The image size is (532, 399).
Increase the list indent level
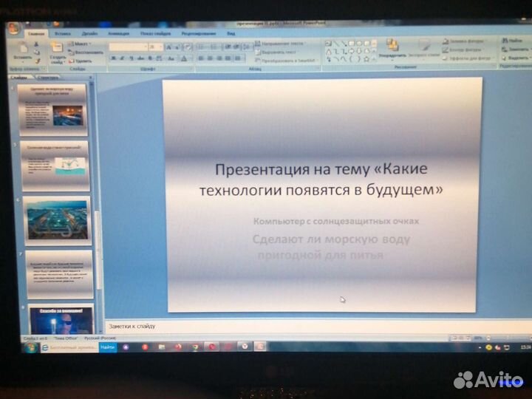236,47
